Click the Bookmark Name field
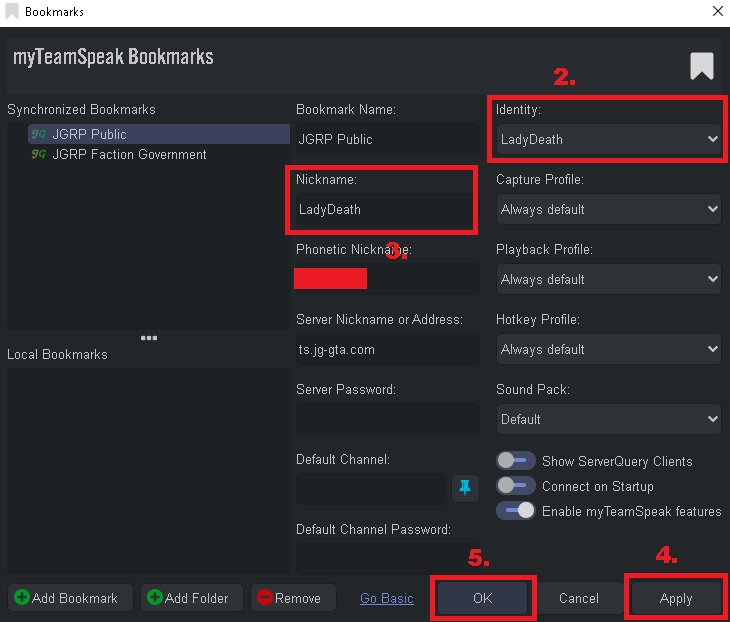This screenshot has width=730, height=622. pos(387,139)
